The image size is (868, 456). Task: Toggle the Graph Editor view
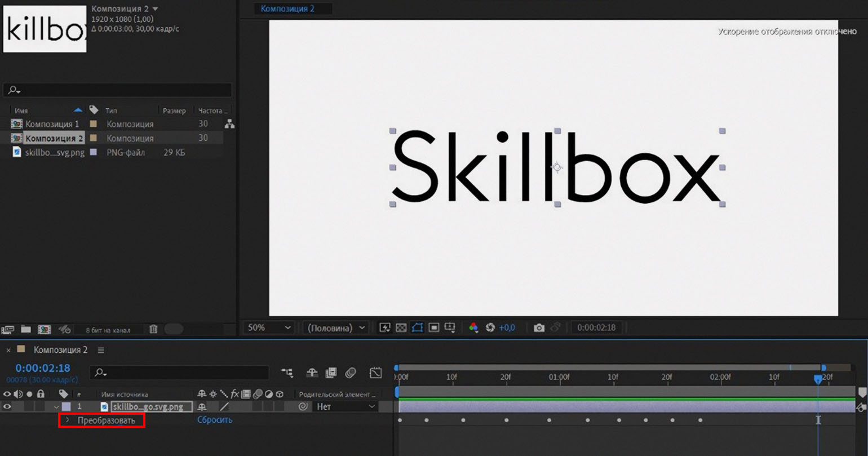point(376,373)
